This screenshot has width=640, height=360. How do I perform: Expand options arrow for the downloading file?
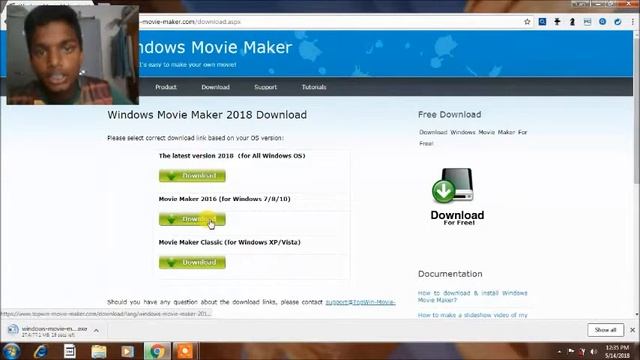96,330
